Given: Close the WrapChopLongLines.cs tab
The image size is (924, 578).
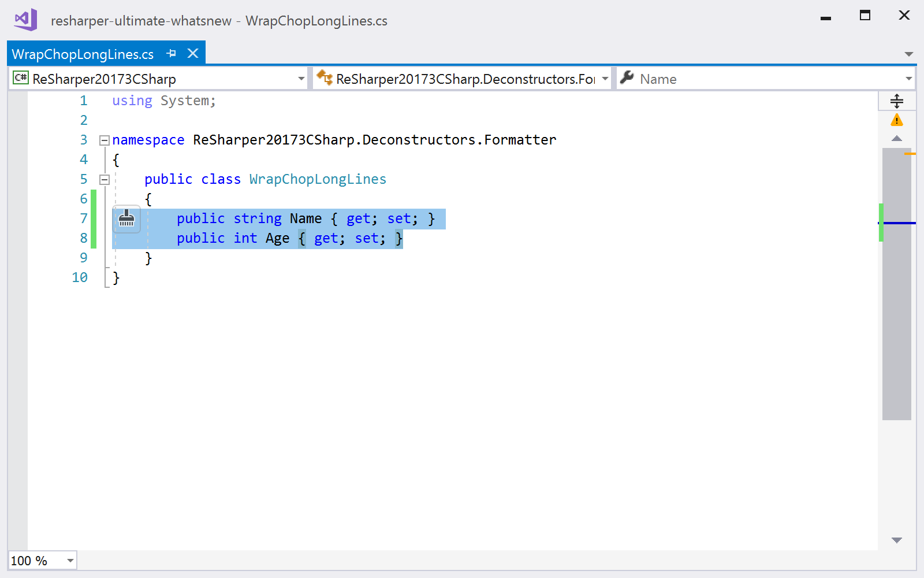Looking at the screenshot, I should [x=193, y=53].
